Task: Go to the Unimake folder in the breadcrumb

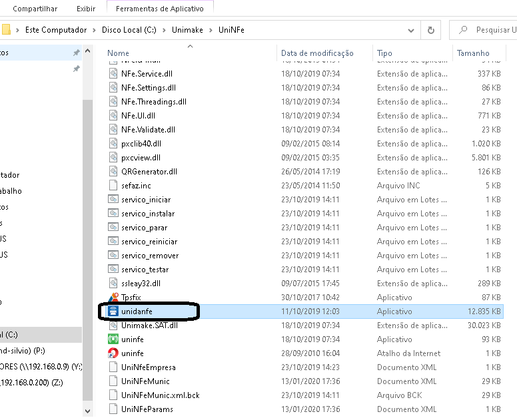Action: click(x=187, y=30)
